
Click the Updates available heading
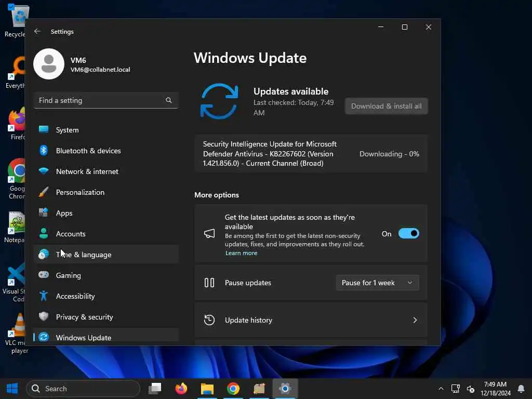tap(291, 91)
